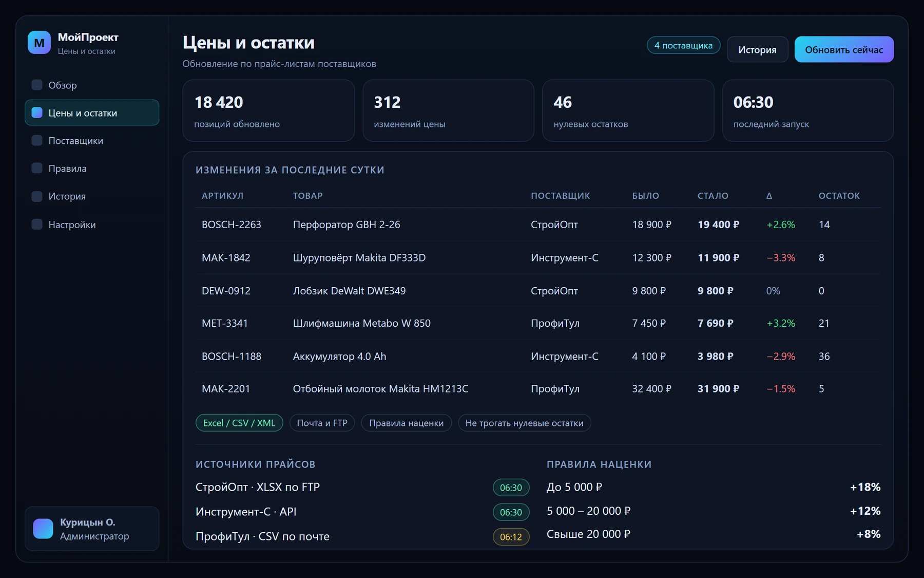924x578 pixels.
Task: Click the 46 нулевых остатков card
Action: 628,110
